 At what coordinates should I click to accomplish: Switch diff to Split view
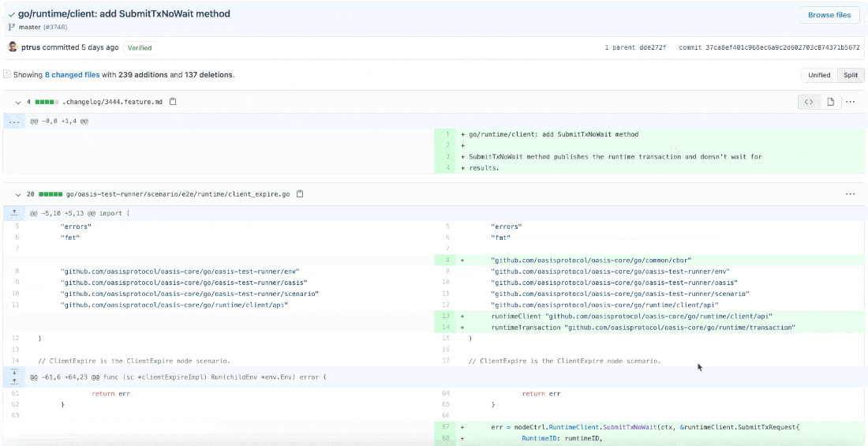[851, 75]
